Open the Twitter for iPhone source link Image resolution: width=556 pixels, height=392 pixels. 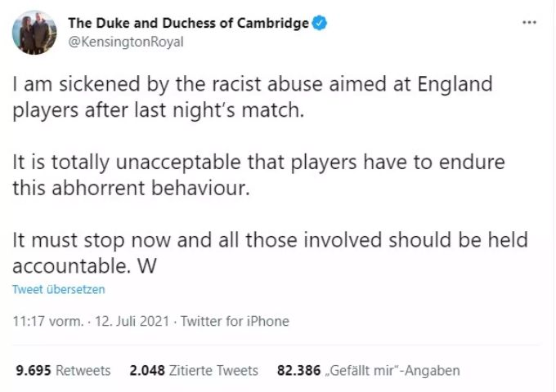point(235,321)
